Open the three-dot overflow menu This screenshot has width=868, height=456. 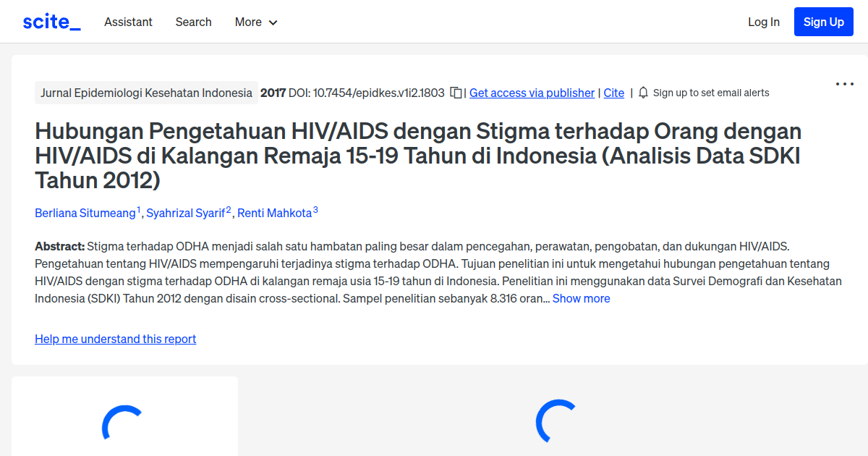pyautogui.click(x=844, y=84)
